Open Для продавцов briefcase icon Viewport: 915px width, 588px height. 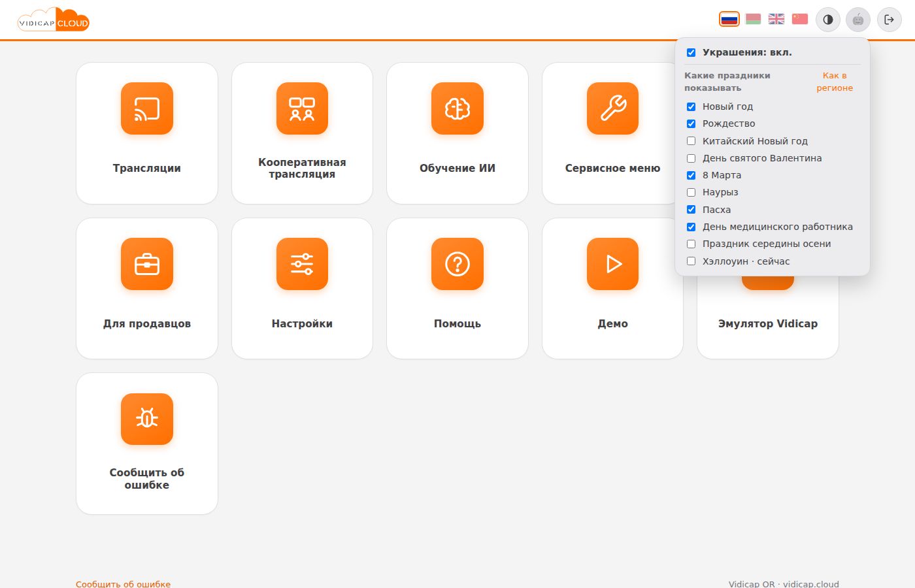pyautogui.click(x=147, y=264)
